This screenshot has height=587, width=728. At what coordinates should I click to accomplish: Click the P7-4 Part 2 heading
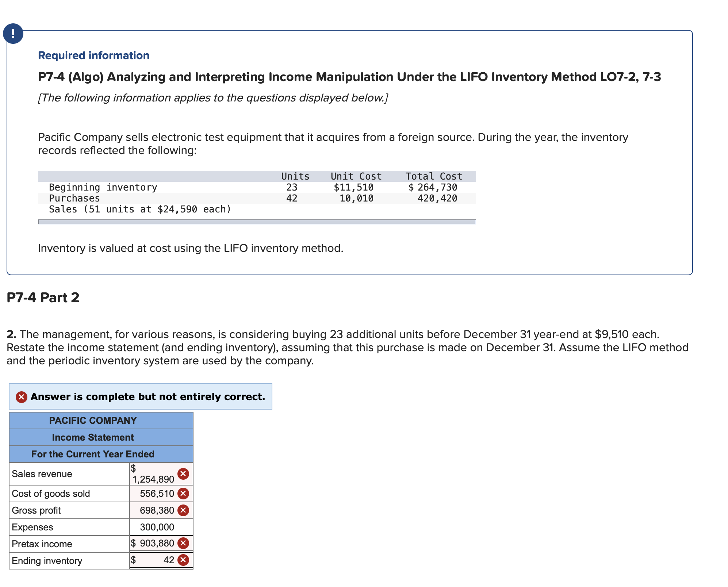point(43,298)
